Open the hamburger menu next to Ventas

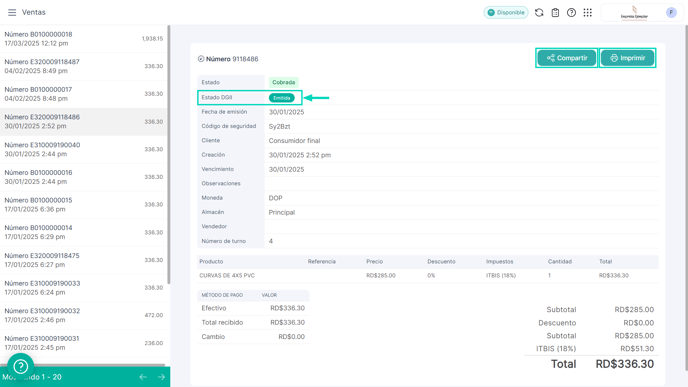tap(12, 12)
